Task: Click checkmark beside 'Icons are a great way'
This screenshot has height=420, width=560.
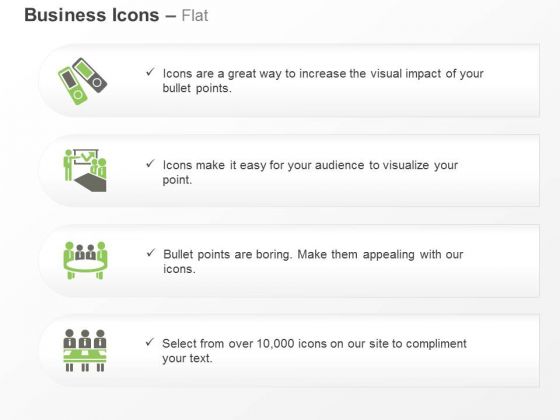Action: (x=150, y=72)
